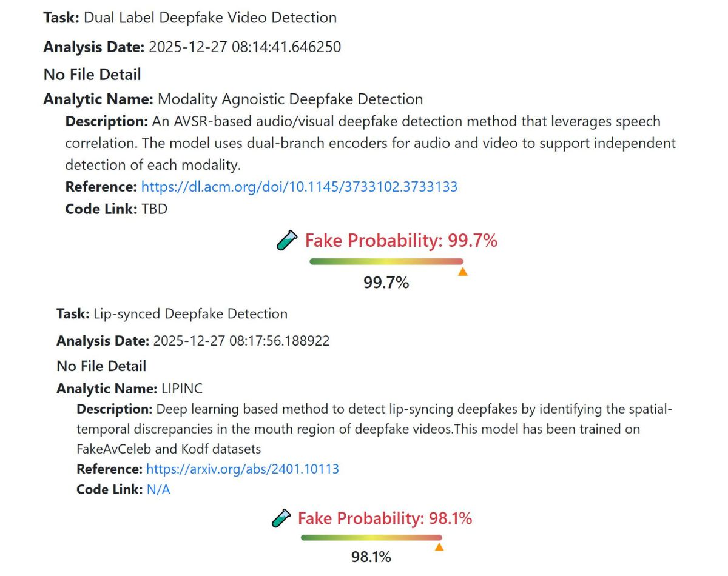Screen dimensions: 728x576
Task: Click the analysis date ending 08:17:56.188922
Action: [x=241, y=341]
